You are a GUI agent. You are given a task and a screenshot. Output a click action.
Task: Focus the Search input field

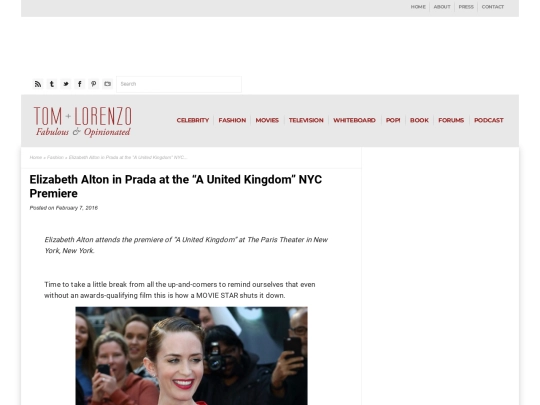point(179,84)
